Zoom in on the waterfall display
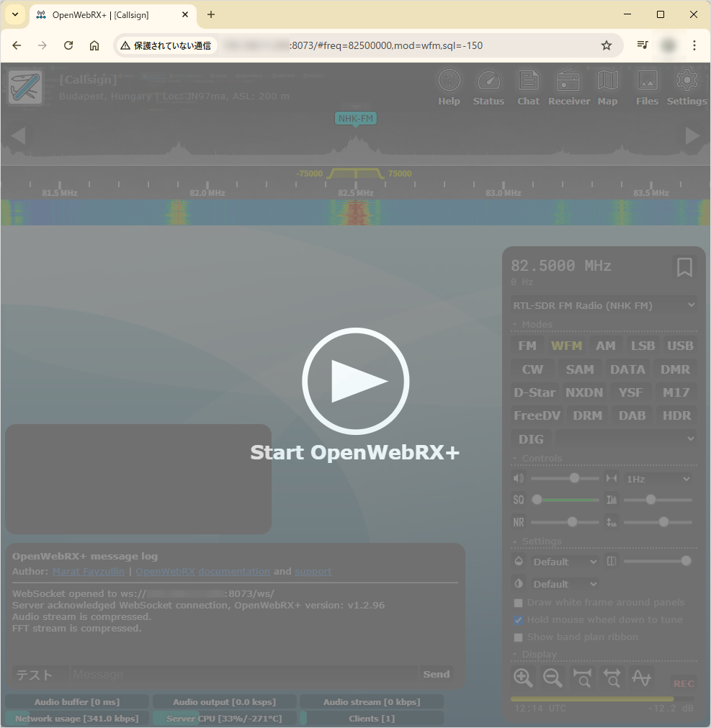Screen dimensions: 711x728 pyautogui.click(x=523, y=678)
